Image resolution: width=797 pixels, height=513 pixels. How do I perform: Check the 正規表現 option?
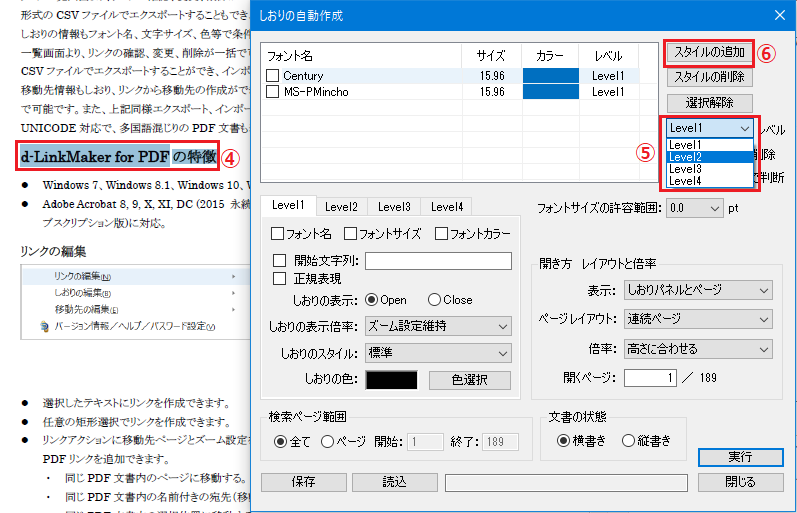(x=280, y=279)
